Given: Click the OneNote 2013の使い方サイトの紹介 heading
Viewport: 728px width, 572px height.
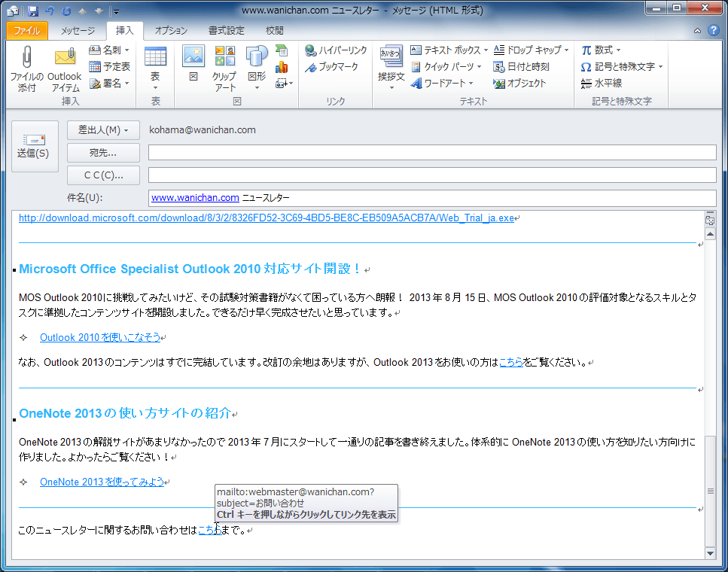Looking at the screenshot, I should (125, 413).
